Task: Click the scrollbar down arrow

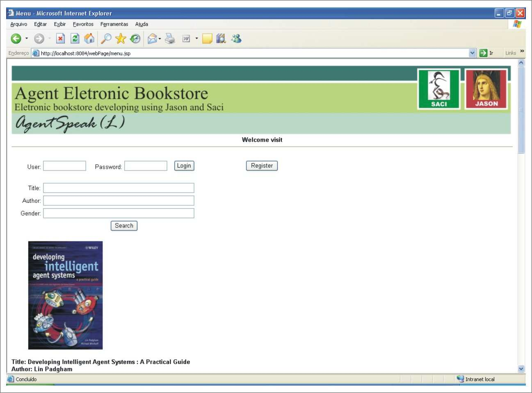Action: (521, 369)
